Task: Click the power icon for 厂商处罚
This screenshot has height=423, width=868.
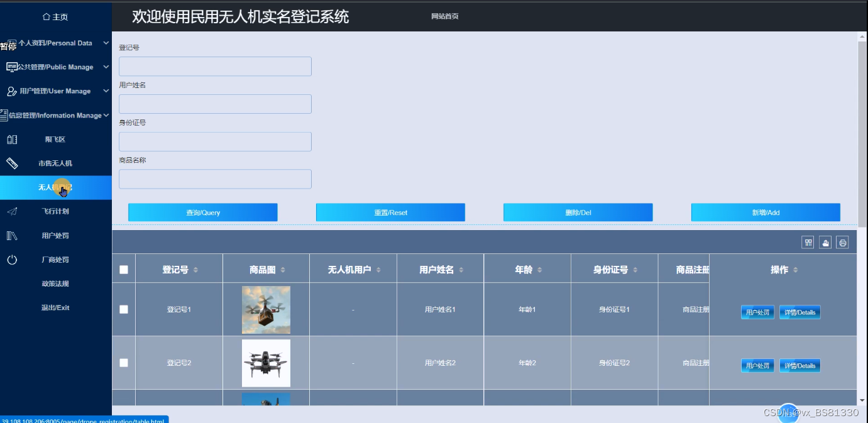Action: [12, 260]
